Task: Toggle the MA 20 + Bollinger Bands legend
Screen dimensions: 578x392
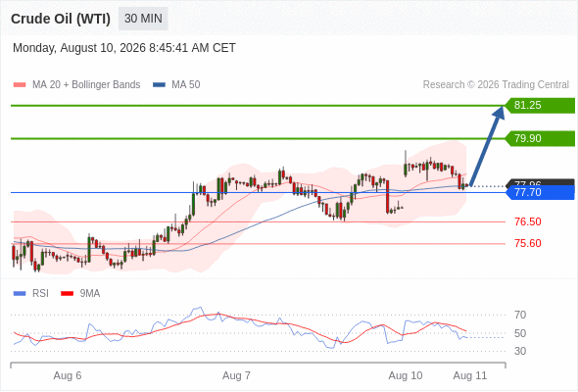Action: tap(76, 85)
